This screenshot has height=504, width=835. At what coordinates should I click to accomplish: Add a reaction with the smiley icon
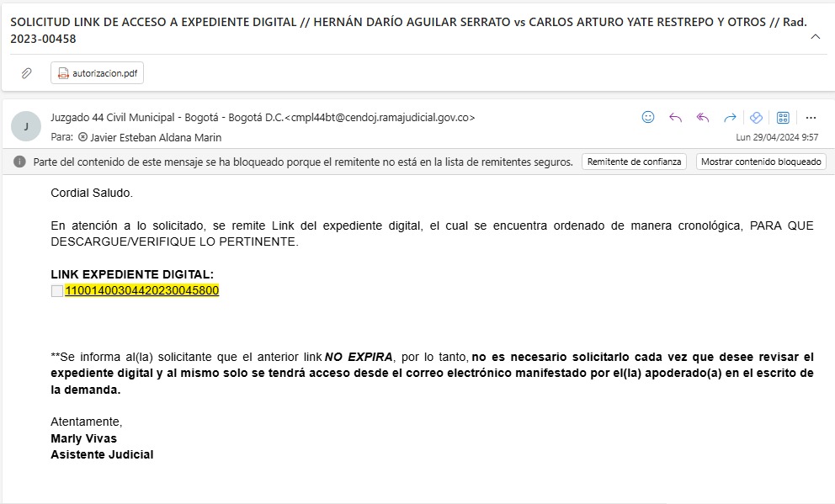click(x=648, y=117)
